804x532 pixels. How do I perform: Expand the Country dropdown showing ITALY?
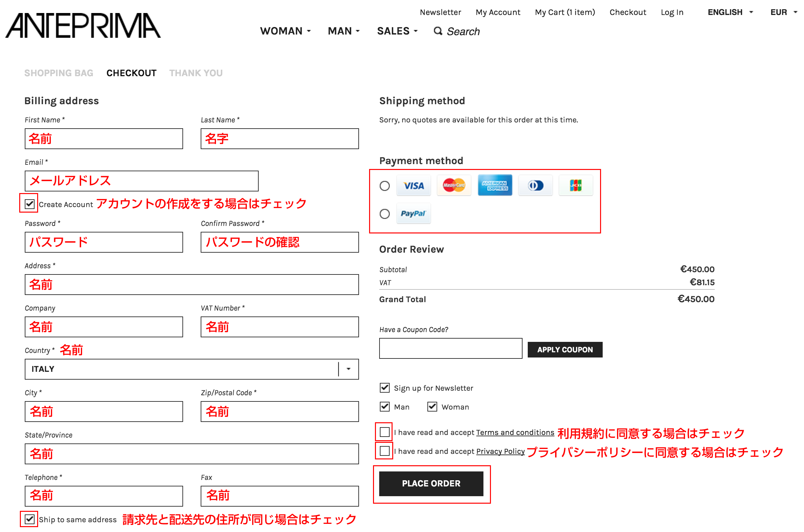coord(192,369)
